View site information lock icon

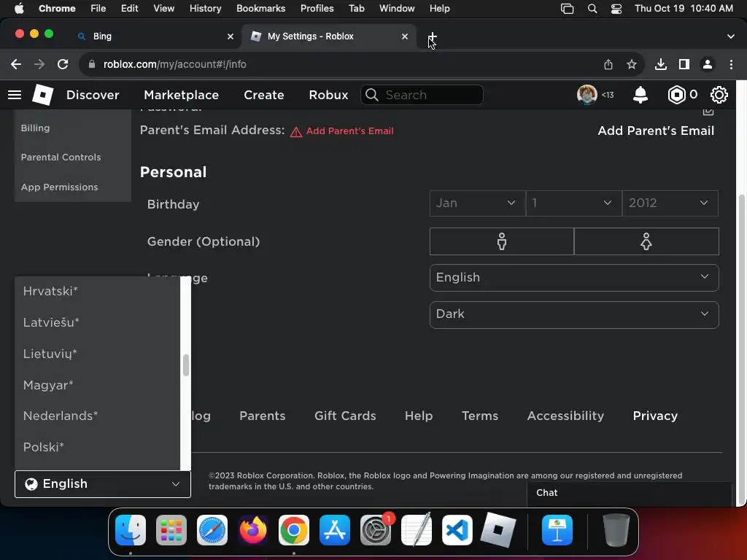tap(92, 64)
